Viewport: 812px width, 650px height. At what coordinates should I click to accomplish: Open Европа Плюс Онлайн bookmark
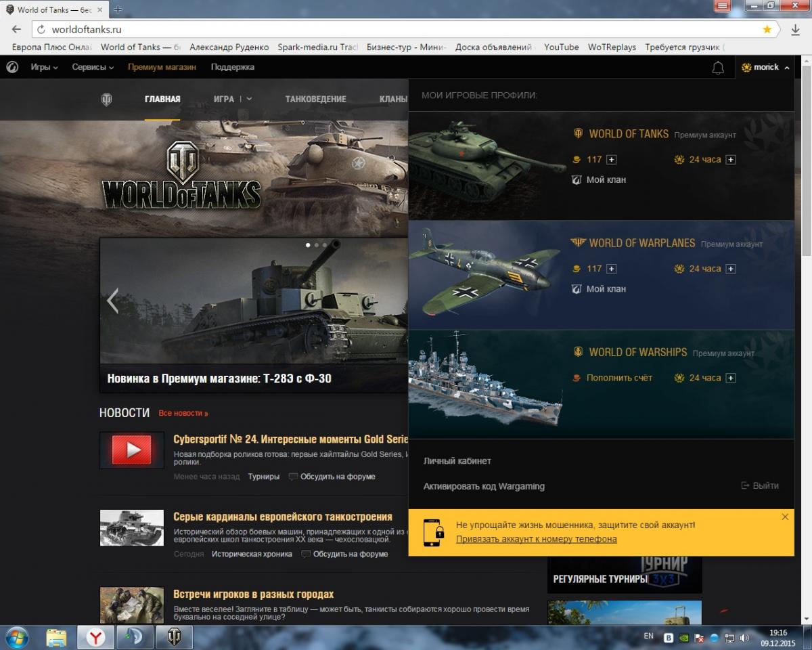[x=51, y=47]
